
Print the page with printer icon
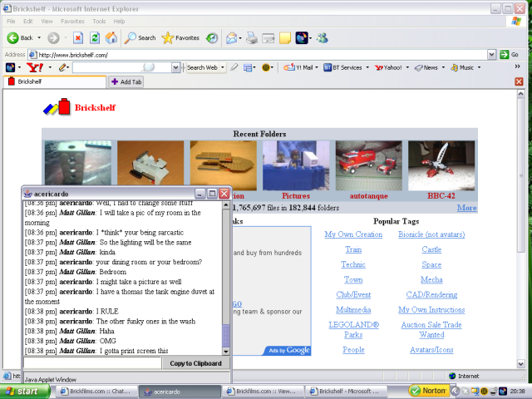[252, 38]
